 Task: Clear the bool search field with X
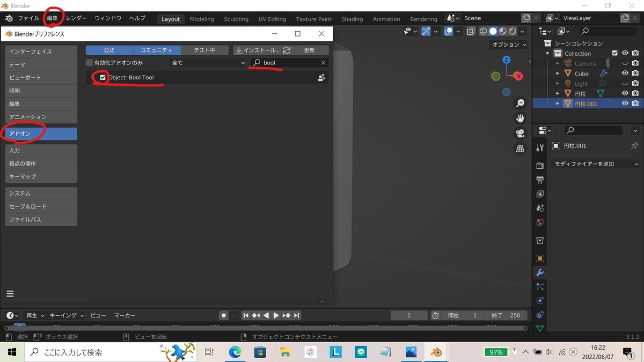click(323, 63)
